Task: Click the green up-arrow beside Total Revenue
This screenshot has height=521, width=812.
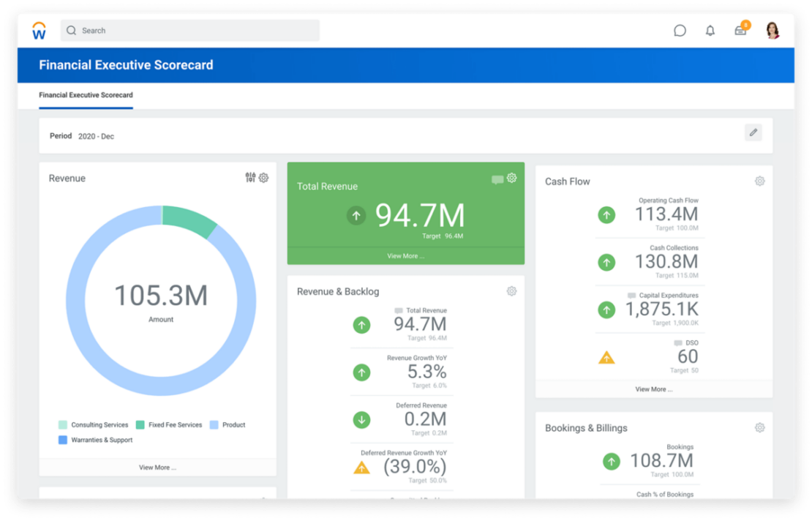Action: click(356, 216)
